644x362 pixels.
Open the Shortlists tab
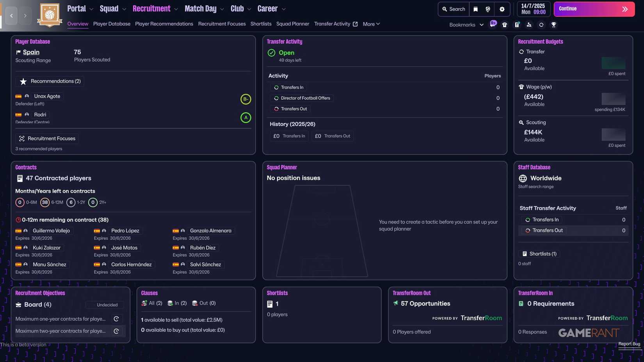261,24
